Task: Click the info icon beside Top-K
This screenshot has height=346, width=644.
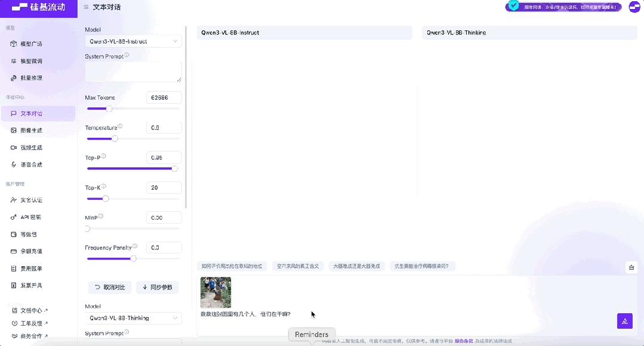Action: (x=103, y=186)
